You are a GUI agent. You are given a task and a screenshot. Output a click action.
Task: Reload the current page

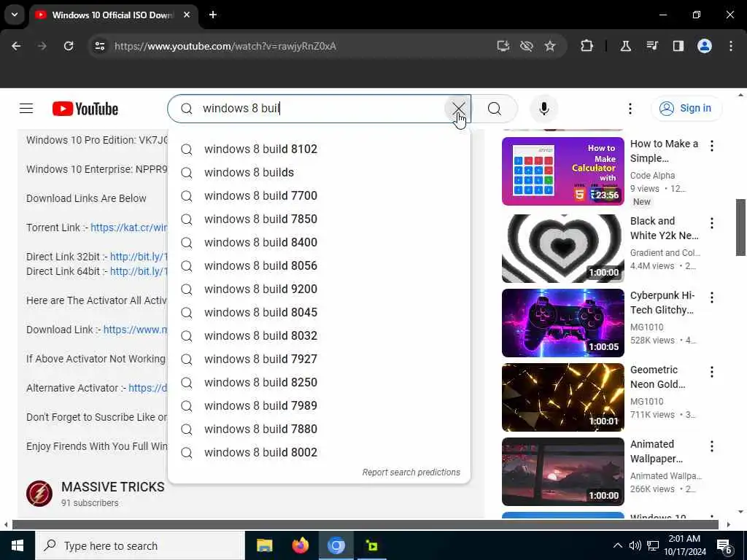(x=69, y=46)
